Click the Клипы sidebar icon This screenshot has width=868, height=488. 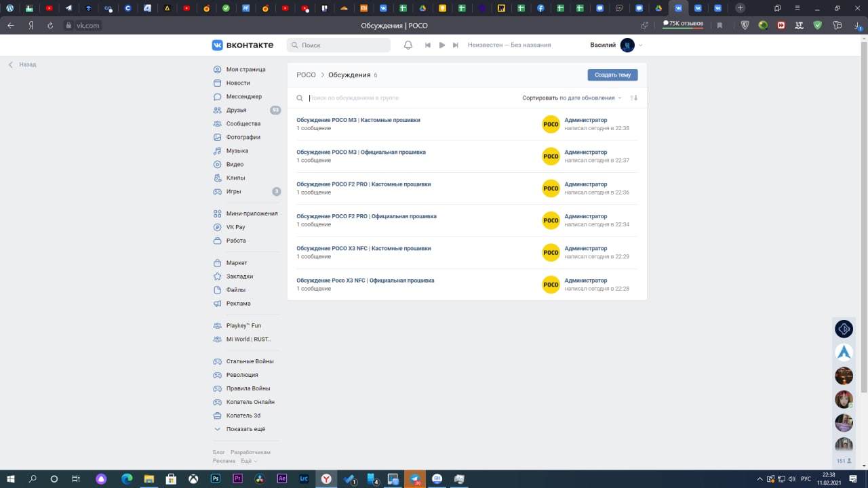[x=218, y=178]
